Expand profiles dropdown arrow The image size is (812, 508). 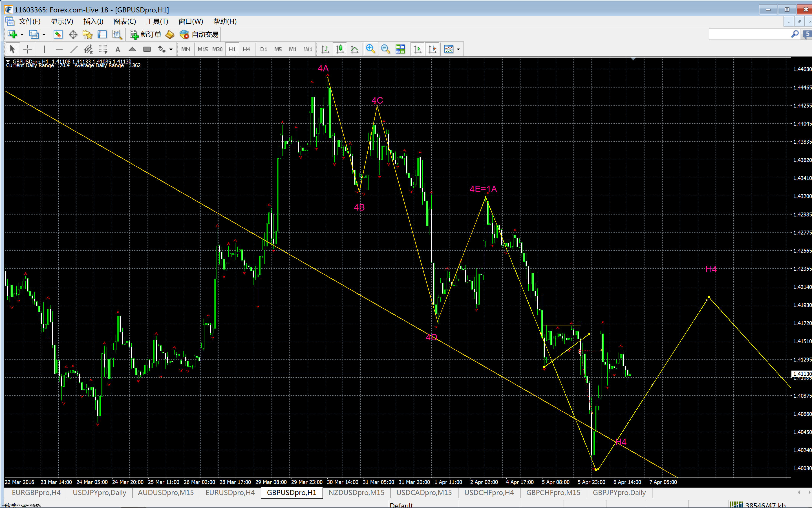pos(44,35)
